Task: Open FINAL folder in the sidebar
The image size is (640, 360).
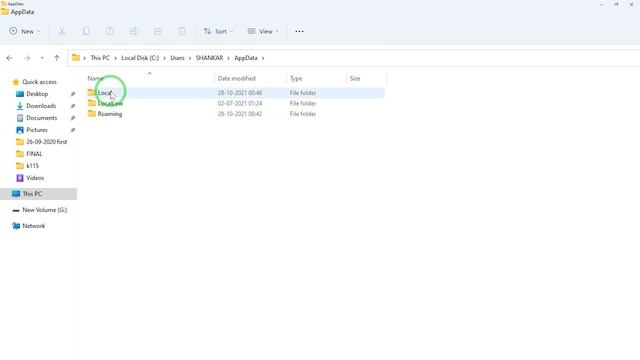Action: (34, 154)
